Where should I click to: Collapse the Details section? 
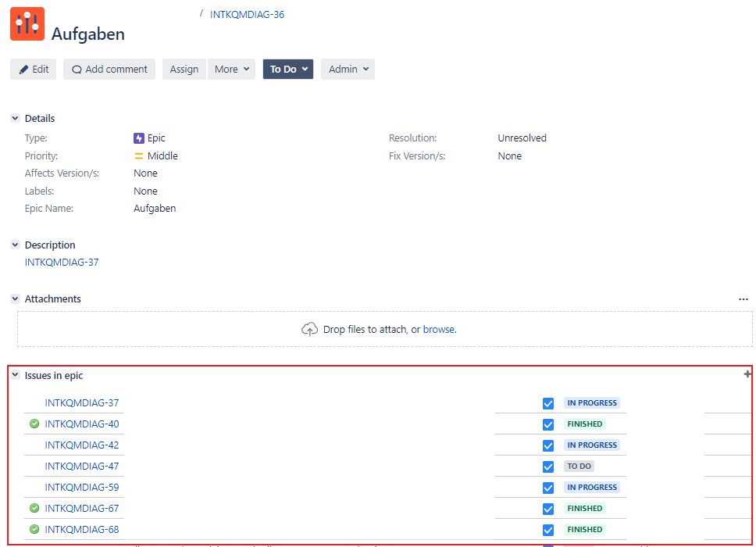coord(16,118)
